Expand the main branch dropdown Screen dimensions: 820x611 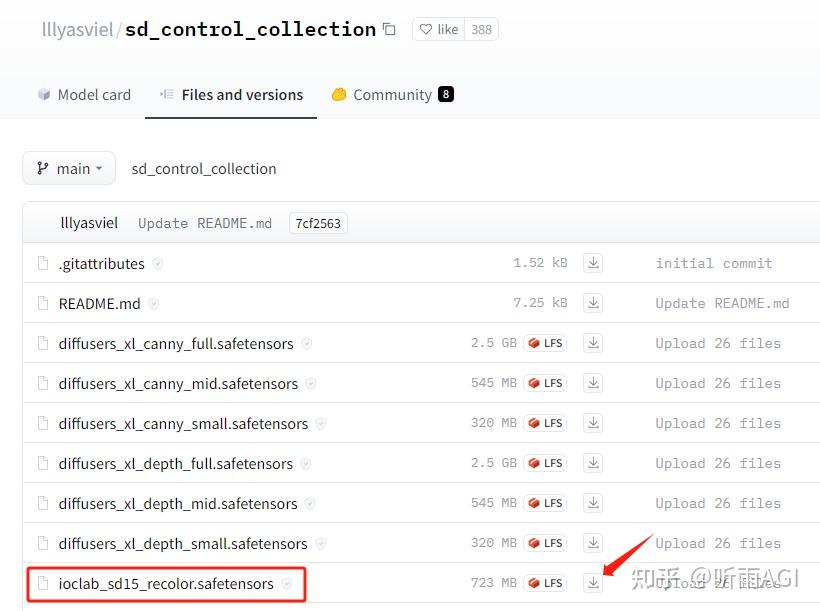(x=69, y=168)
